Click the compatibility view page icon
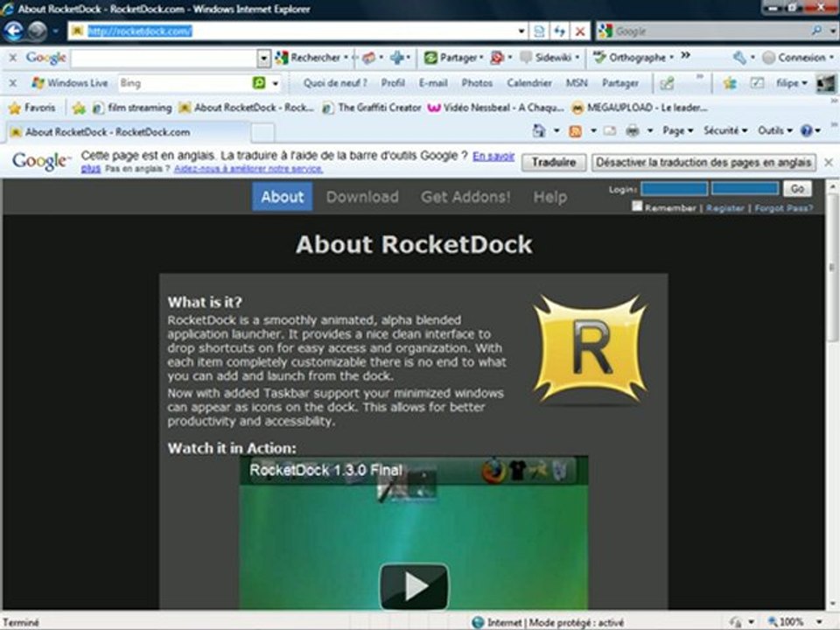840x630 pixels. pos(539,31)
